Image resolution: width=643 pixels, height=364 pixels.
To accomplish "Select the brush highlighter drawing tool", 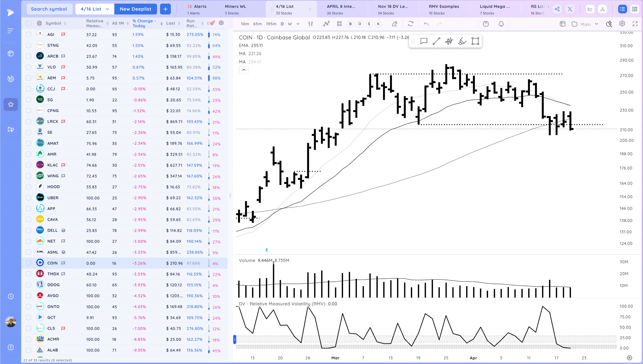I will (462, 41).
